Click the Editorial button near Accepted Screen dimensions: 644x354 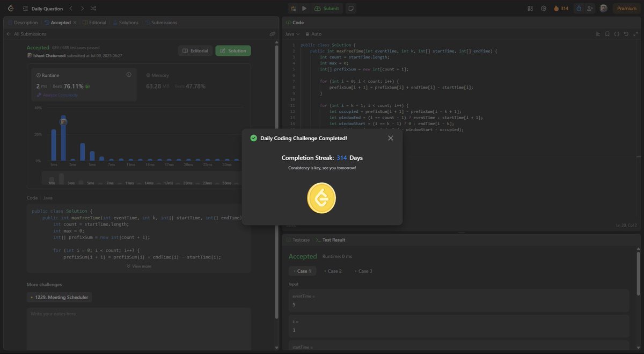(x=195, y=50)
